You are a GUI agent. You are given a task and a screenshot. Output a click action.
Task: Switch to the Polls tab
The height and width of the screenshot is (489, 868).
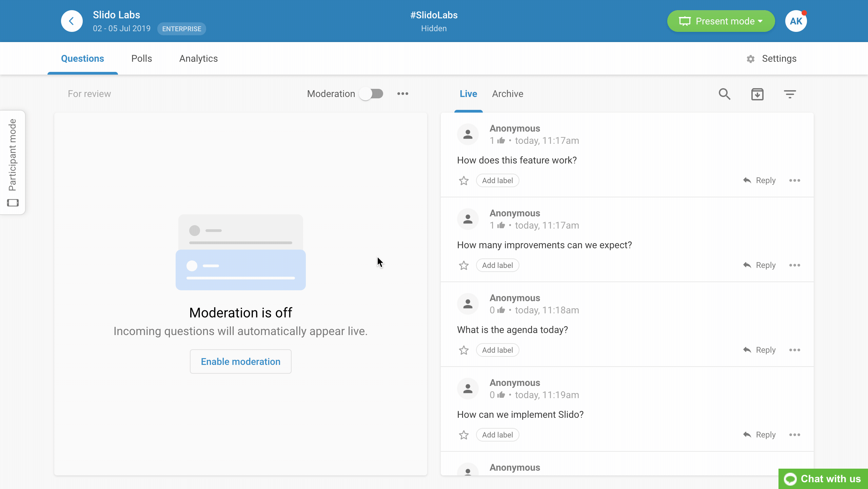click(141, 58)
